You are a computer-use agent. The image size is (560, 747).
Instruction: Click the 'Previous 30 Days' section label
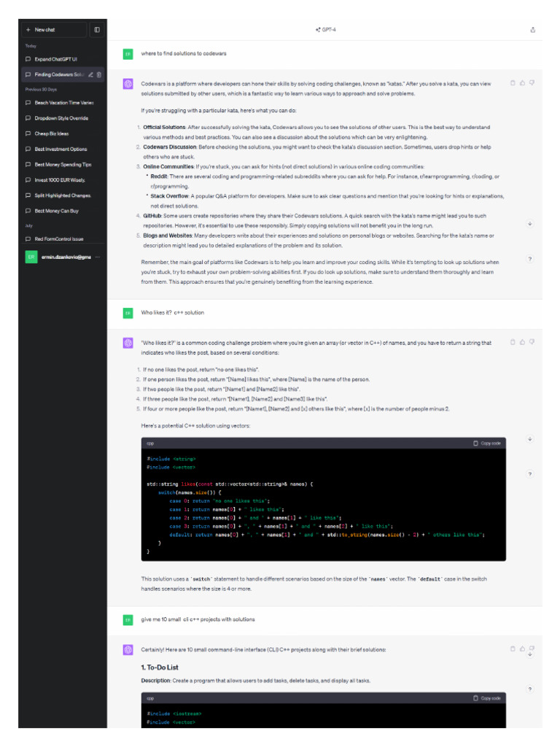(x=41, y=90)
